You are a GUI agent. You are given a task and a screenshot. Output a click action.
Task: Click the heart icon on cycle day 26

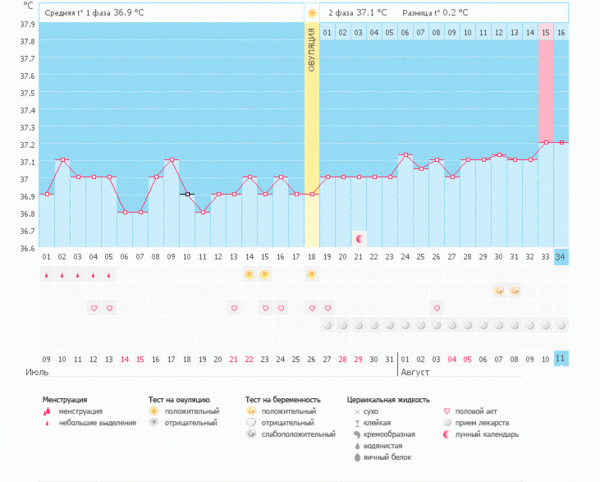click(436, 308)
